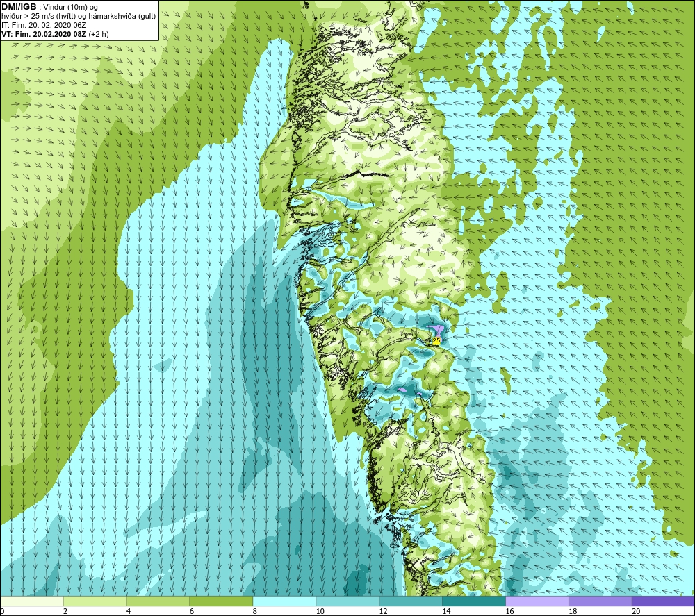Click the scale label '12'

click(x=384, y=611)
